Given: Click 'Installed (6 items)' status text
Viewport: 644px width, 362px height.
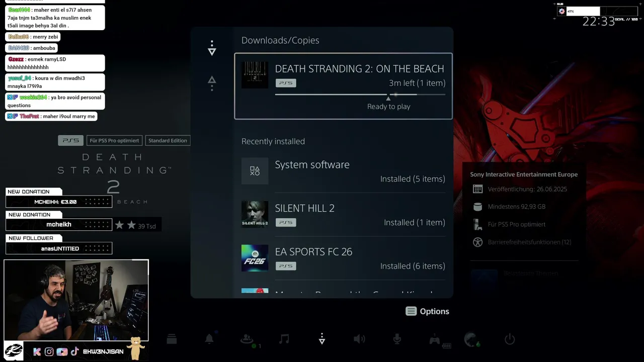Looking at the screenshot, I should 413,266.
